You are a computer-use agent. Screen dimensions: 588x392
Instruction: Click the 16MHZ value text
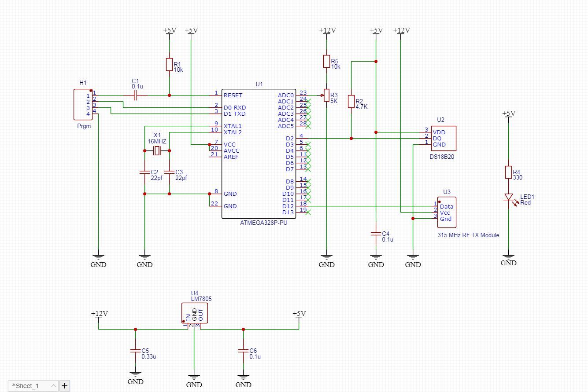click(157, 142)
